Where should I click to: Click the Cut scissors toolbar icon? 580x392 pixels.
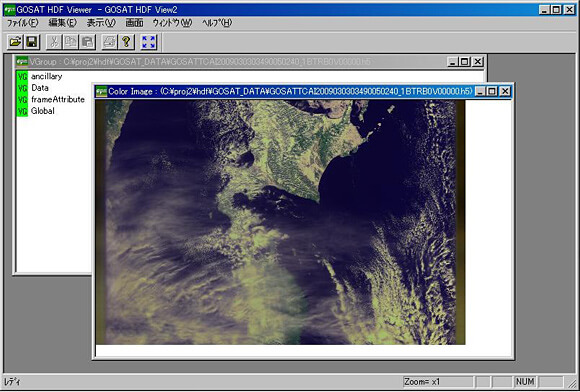(54, 42)
